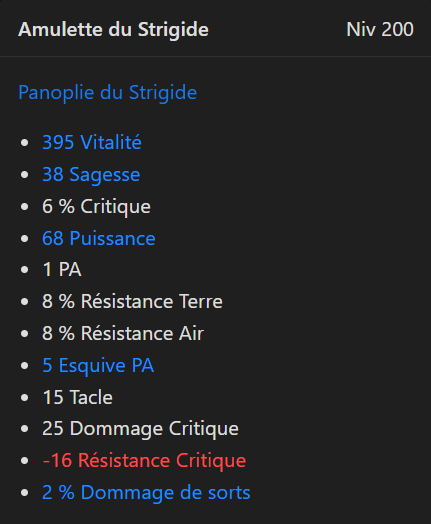Select the 395 Vitalité stat
Image resolution: width=431 pixels, height=524 pixels.
[x=92, y=142]
